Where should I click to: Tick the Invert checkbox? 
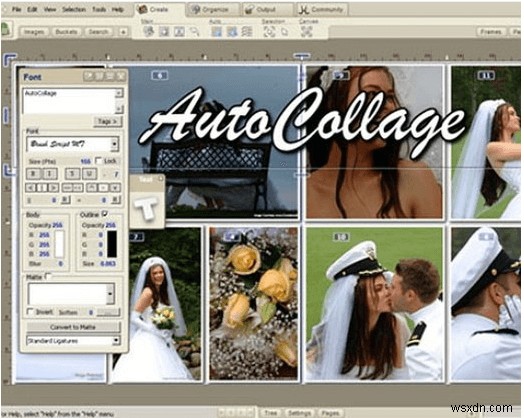pos(30,312)
